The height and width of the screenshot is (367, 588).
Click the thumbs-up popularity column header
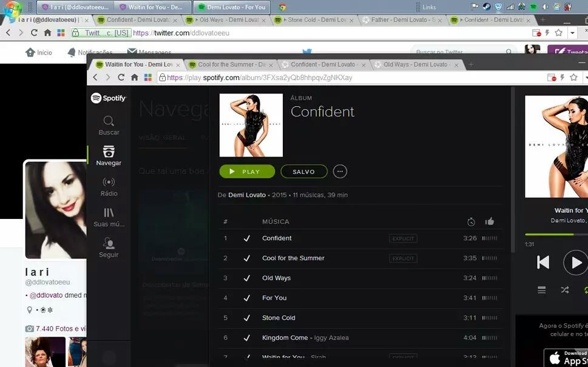(x=489, y=221)
